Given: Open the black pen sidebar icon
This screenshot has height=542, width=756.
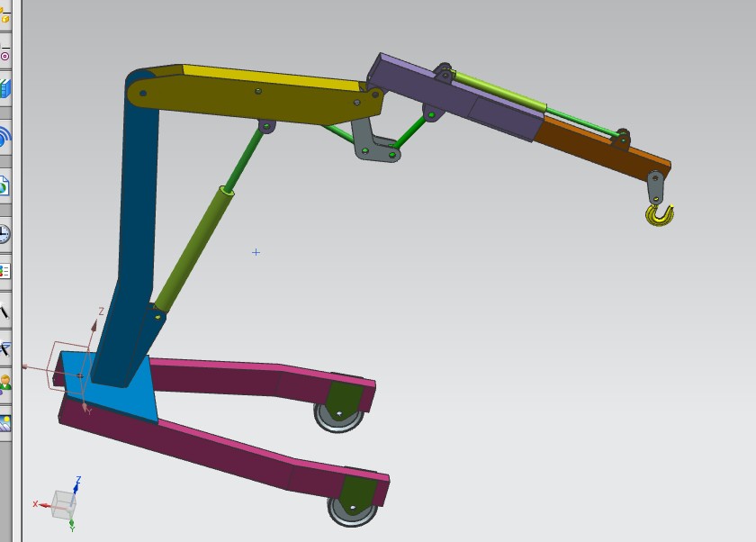Looking at the screenshot, I should [x=4, y=311].
